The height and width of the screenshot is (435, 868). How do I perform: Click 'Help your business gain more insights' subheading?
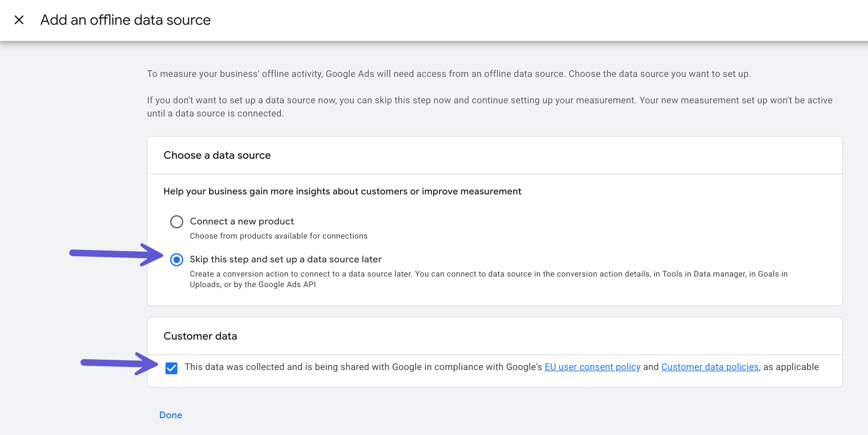[342, 191]
